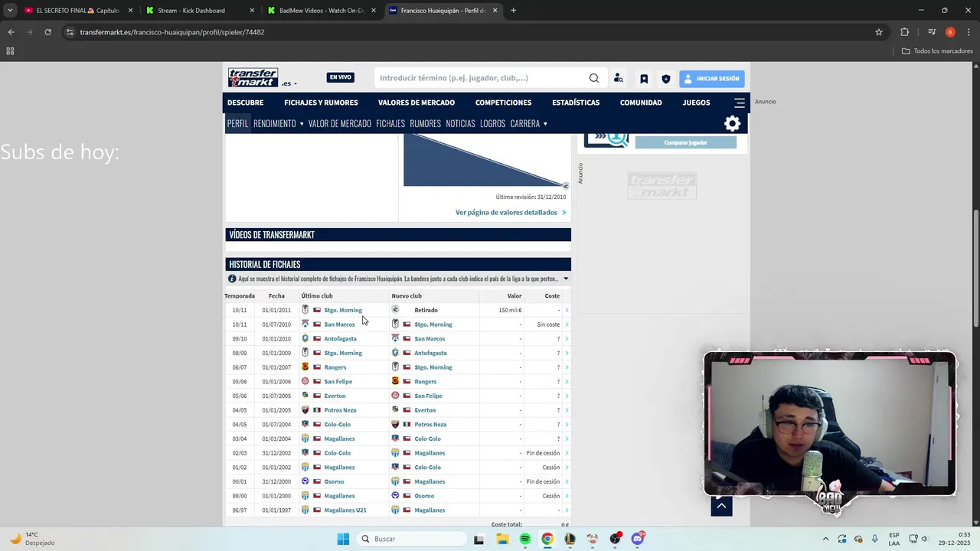Switch to the Noticias tab
This screenshot has height=551, width=980.
click(x=461, y=123)
